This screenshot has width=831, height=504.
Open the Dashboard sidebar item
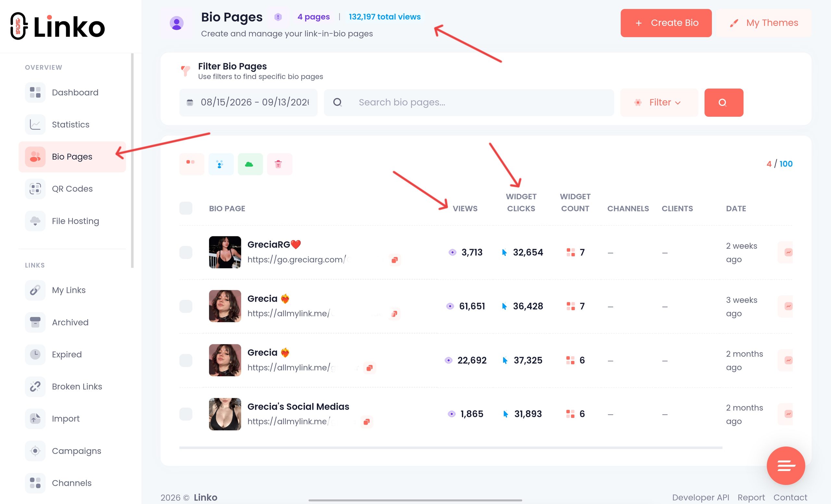pyautogui.click(x=72, y=92)
